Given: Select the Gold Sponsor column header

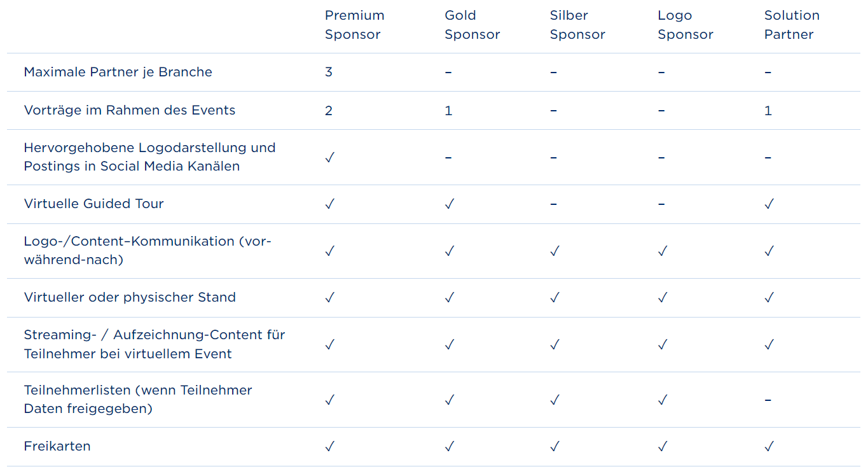Looking at the screenshot, I should click(x=472, y=25).
